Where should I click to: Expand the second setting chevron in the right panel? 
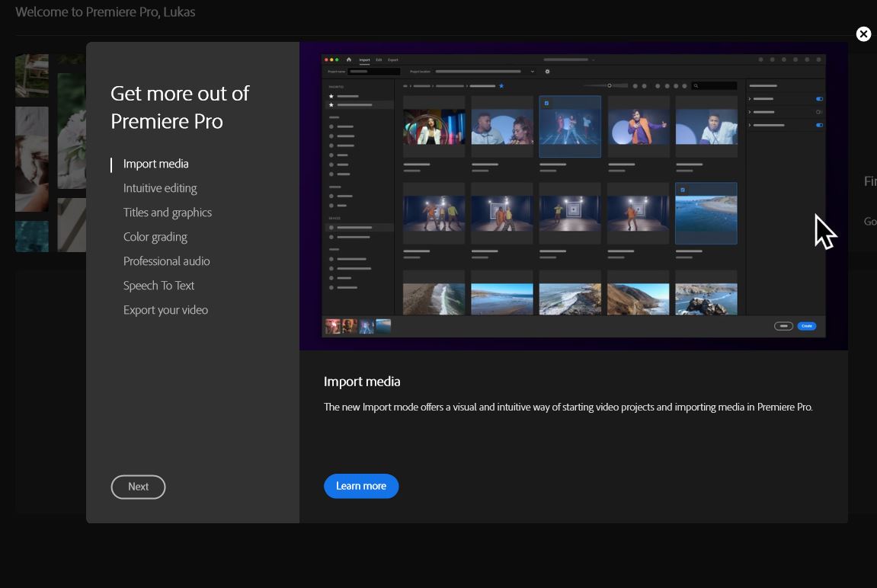(750, 112)
